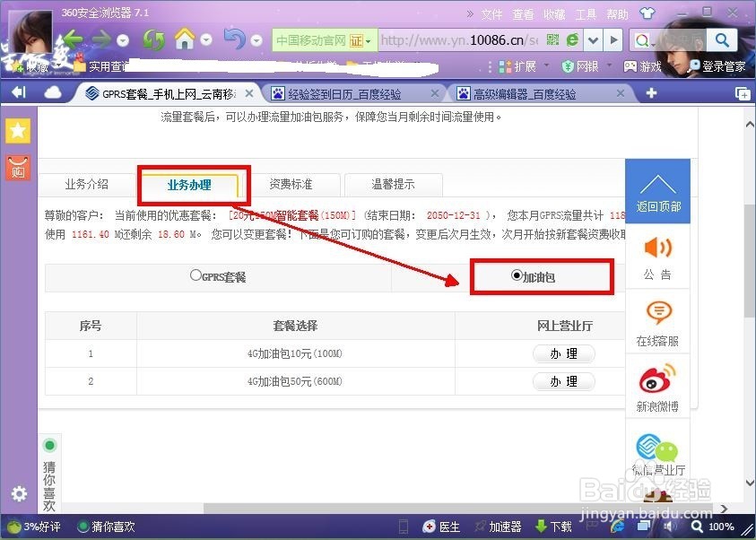Open the home page icon
Screen dimensions: 756x540
[185, 39]
